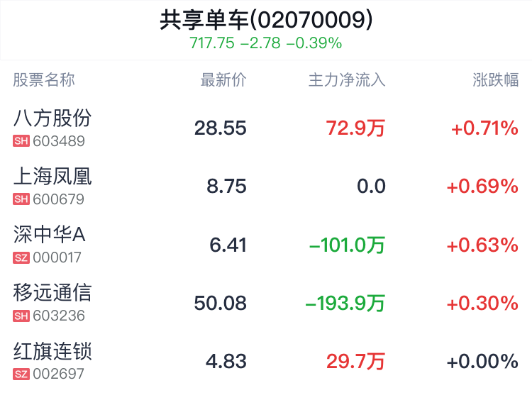Open the 上海凤凰 stock row

tap(266, 187)
